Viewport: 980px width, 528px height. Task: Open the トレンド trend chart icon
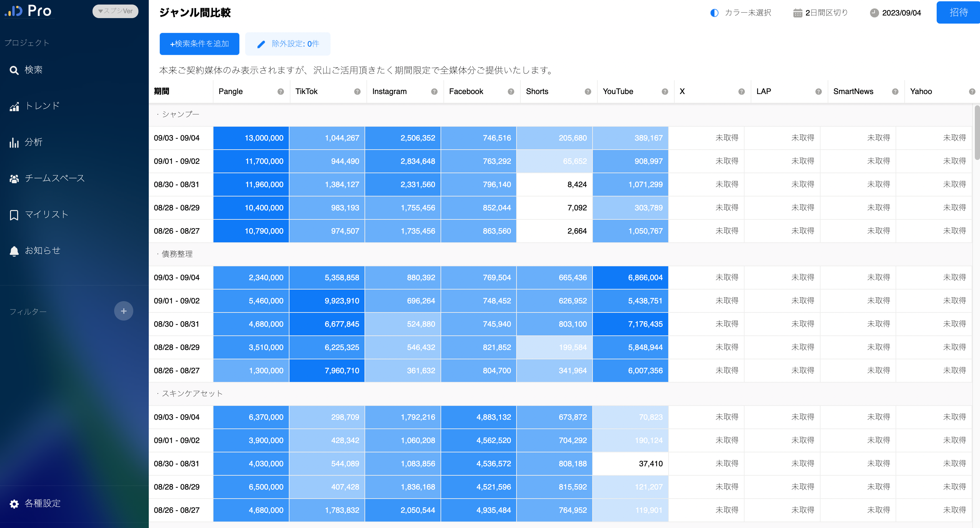(x=14, y=107)
